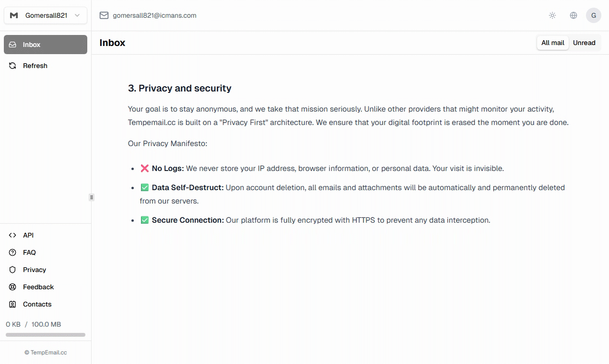The image size is (609, 364).
Task: Collapse the mailbox chevron next to Gomersall821
Action: pos(77,15)
